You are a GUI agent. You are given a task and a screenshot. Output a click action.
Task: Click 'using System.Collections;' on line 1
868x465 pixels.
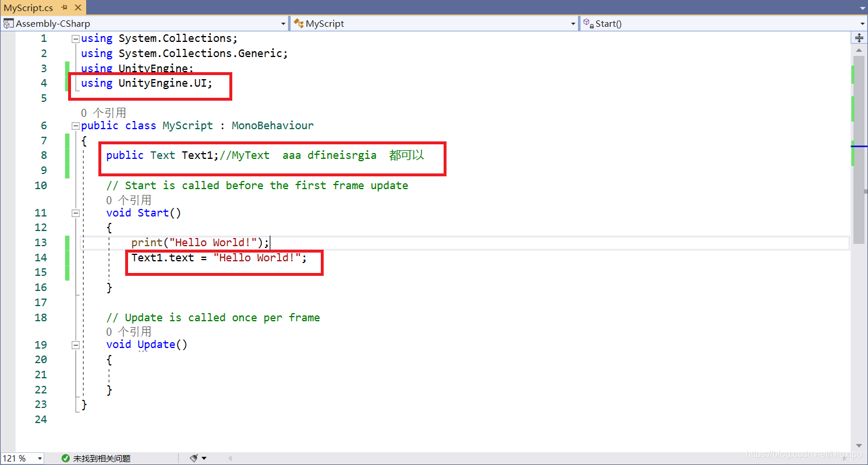pos(160,38)
